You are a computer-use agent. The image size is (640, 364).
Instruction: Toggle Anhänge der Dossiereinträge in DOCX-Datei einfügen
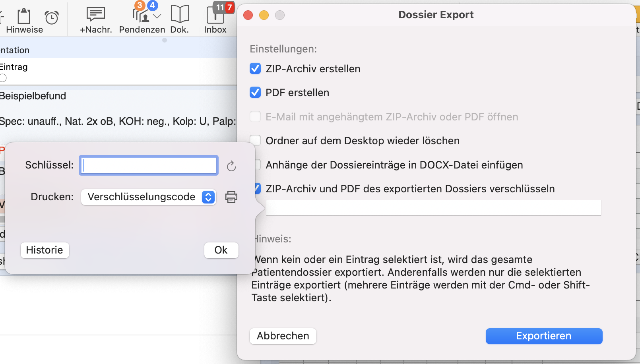point(258,165)
